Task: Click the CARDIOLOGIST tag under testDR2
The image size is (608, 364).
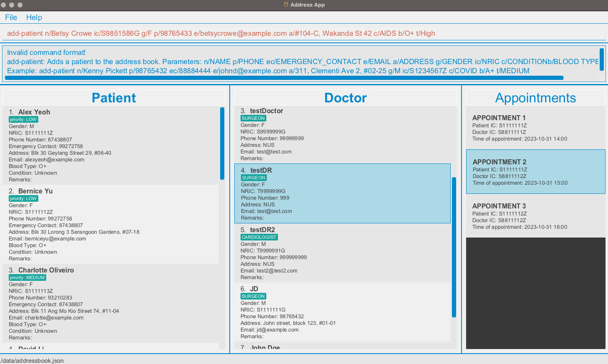Action: point(259,237)
